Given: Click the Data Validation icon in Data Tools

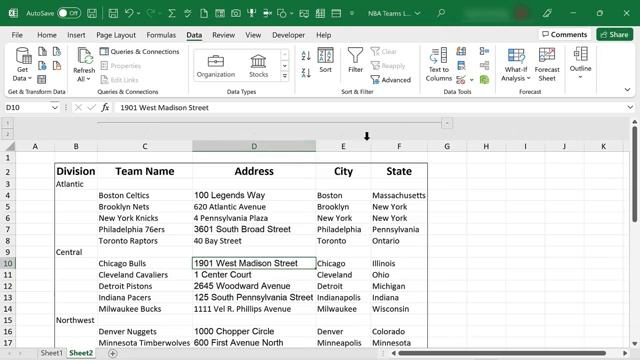Looking at the screenshot, I should [461, 80].
